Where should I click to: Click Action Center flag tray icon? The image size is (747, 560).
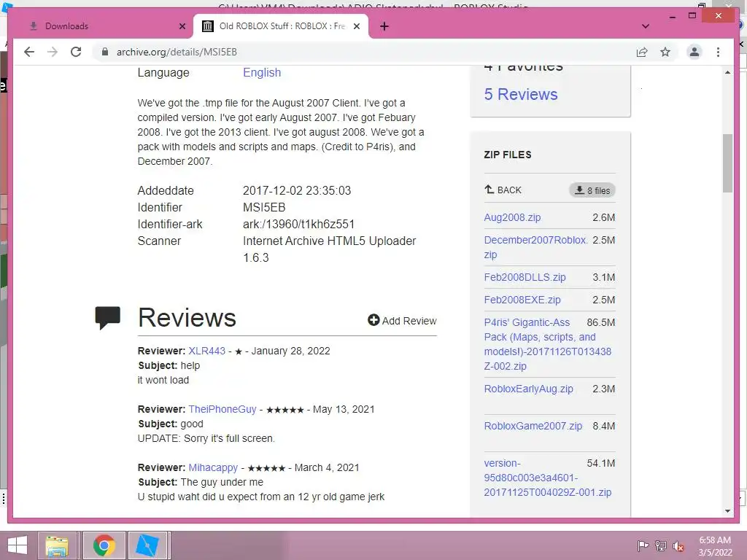pos(643,545)
